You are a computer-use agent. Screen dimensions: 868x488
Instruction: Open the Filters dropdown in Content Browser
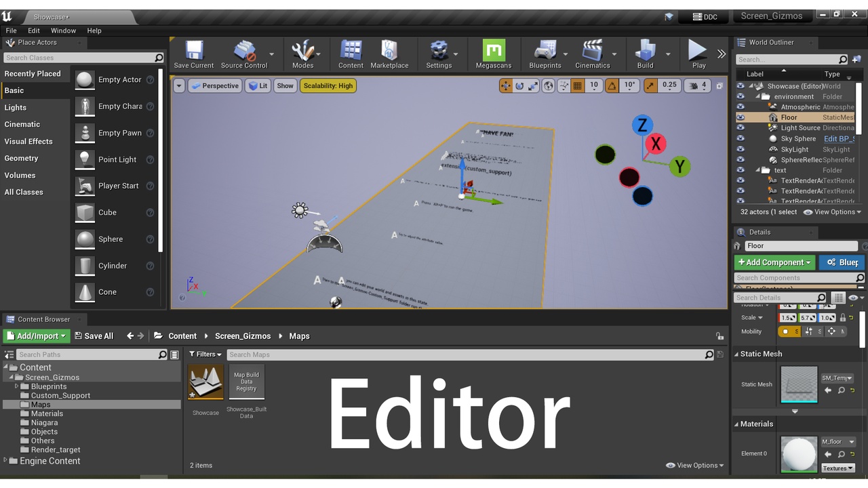205,354
